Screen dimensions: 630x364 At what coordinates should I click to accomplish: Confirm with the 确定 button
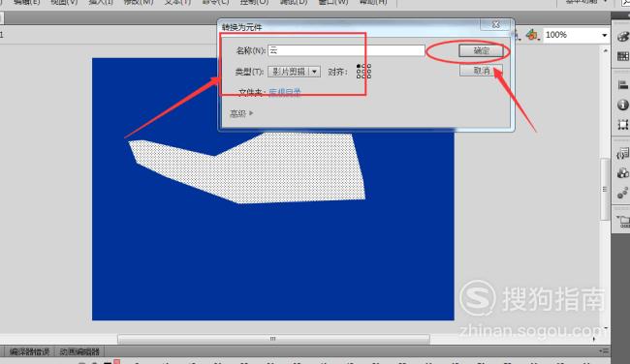tap(481, 51)
